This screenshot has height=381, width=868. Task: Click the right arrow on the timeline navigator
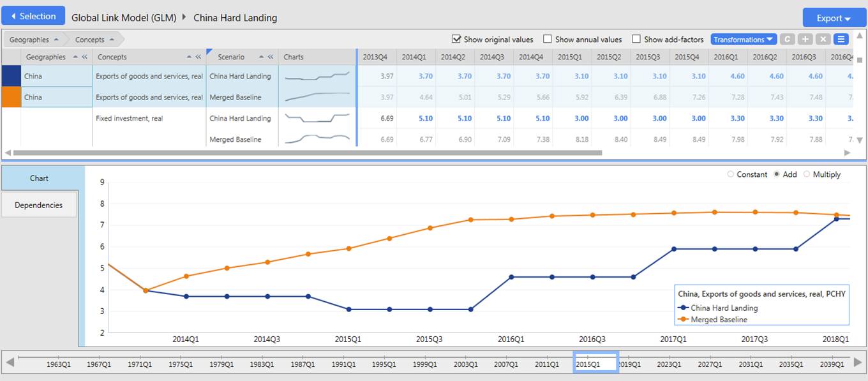(x=858, y=362)
